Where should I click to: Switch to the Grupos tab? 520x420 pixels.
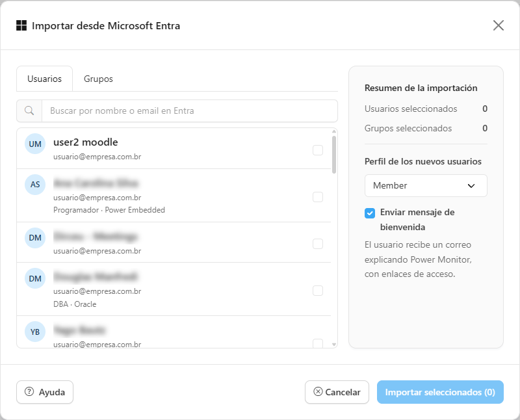click(98, 79)
